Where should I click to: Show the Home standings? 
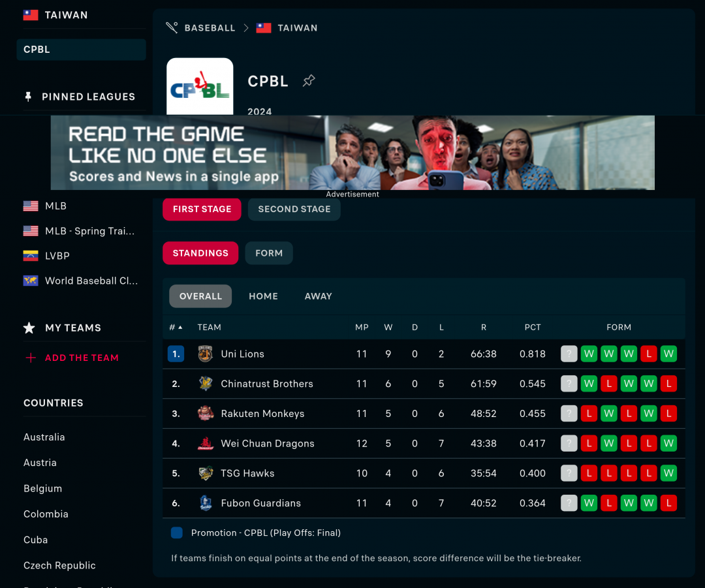click(264, 296)
